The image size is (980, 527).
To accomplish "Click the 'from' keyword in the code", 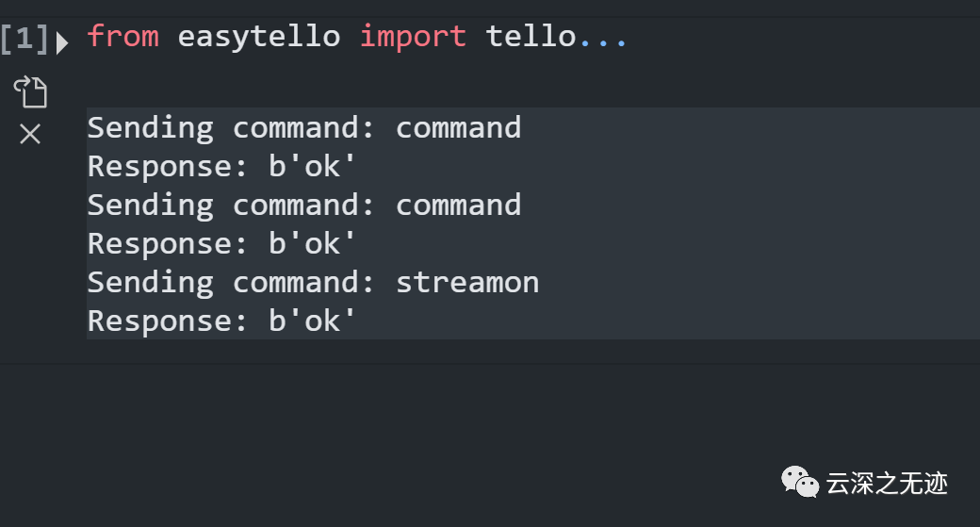I will click(122, 37).
